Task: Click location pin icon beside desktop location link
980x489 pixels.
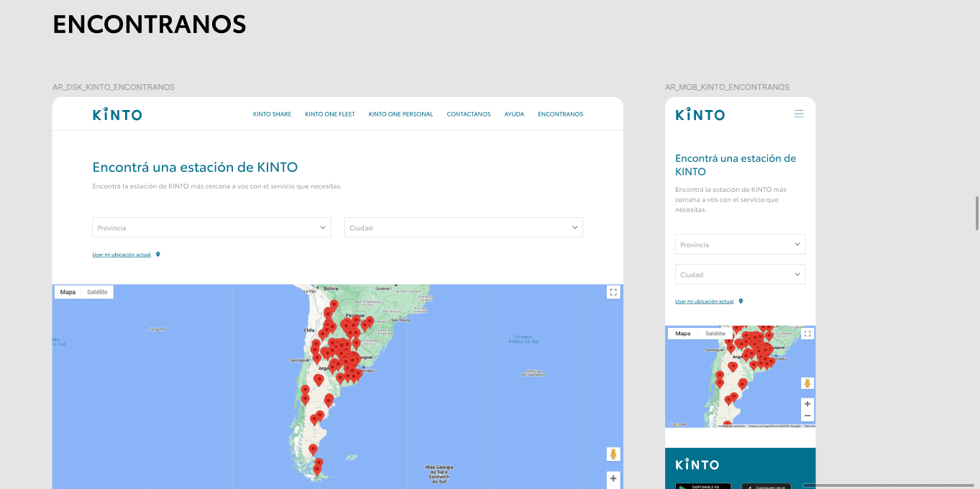Action: (x=158, y=255)
